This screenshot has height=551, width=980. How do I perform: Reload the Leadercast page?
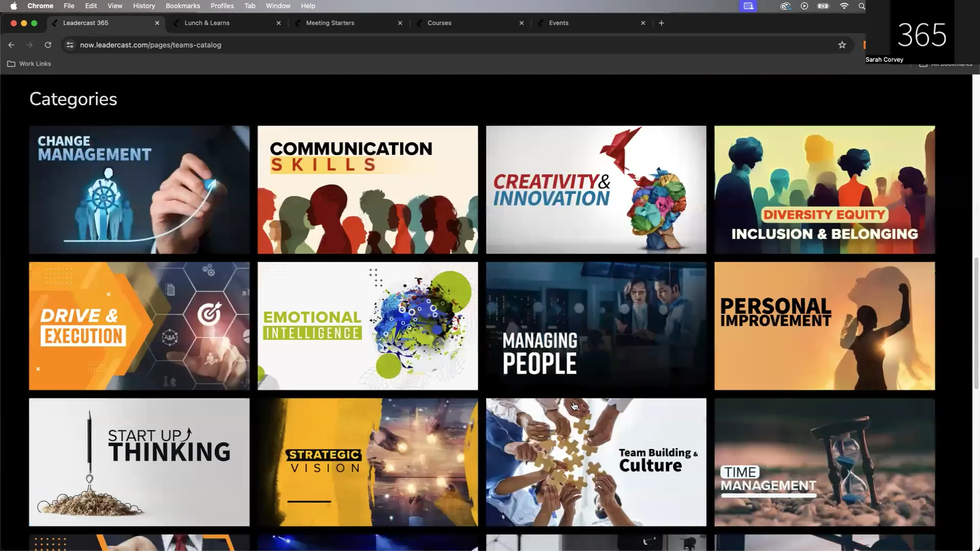pyautogui.click(x=48, y=45)
